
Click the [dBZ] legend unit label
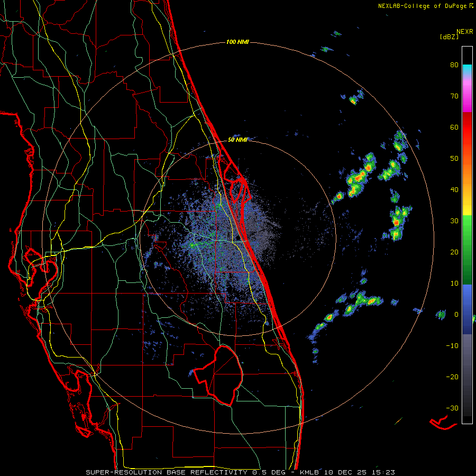pyautogui.click(x=449, y=36)
